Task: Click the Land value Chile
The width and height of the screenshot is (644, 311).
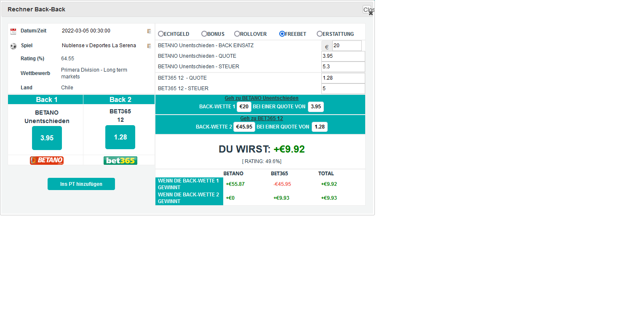Action: click(67, 88)
